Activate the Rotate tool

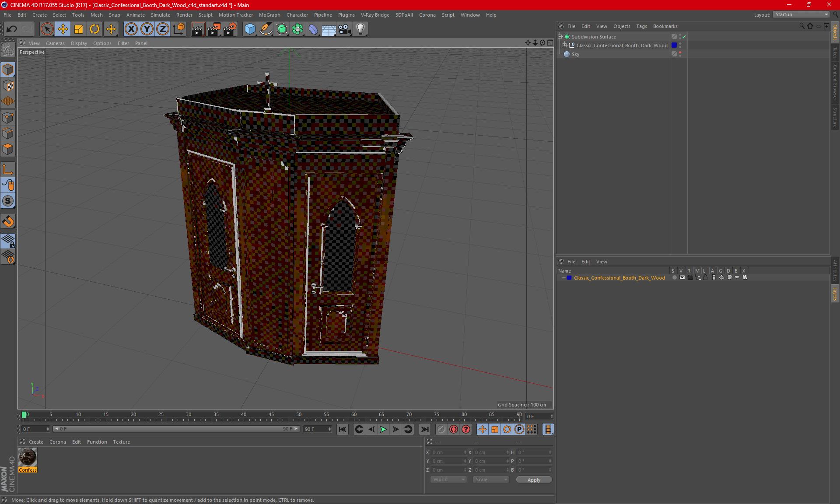click(x=94, y=29)
